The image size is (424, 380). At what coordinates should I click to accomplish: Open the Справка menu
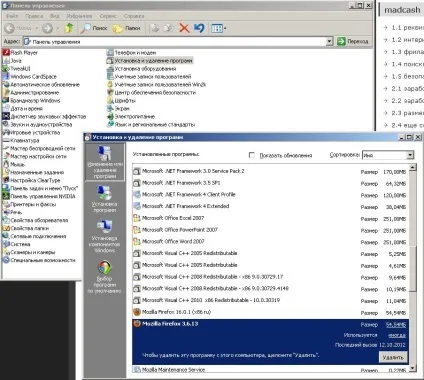tap(134, 16)
